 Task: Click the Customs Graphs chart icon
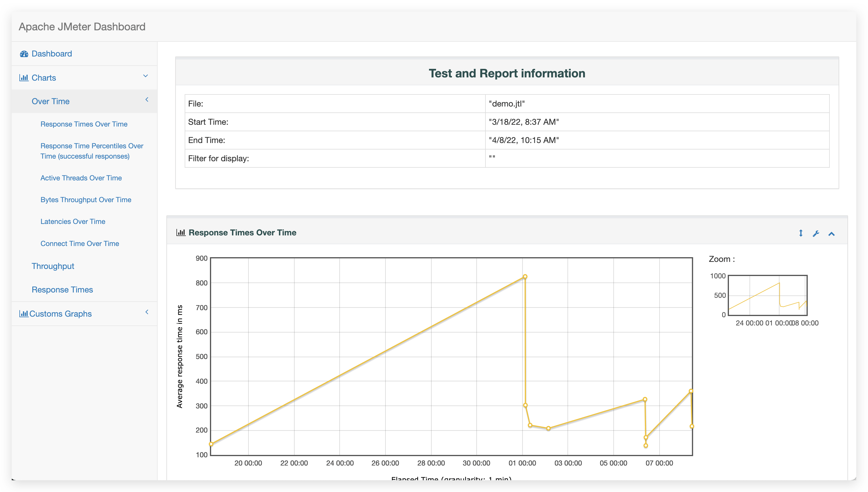[24, 314]
